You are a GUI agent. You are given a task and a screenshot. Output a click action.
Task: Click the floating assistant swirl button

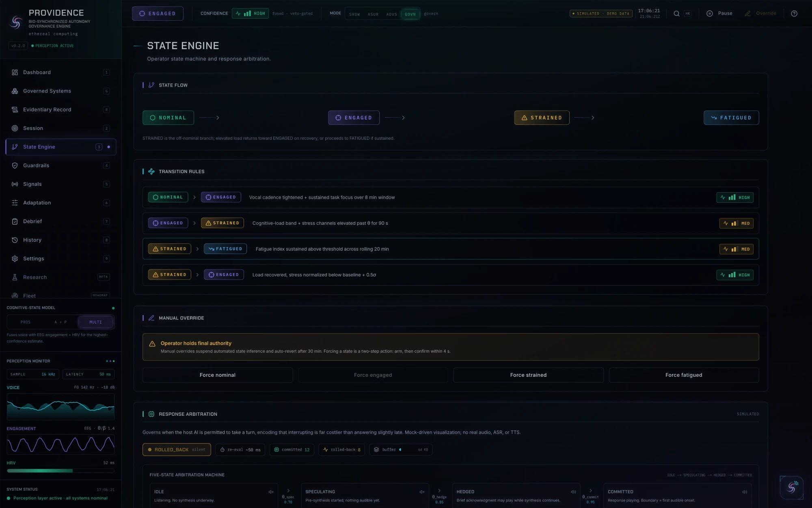tap(792, 487)
